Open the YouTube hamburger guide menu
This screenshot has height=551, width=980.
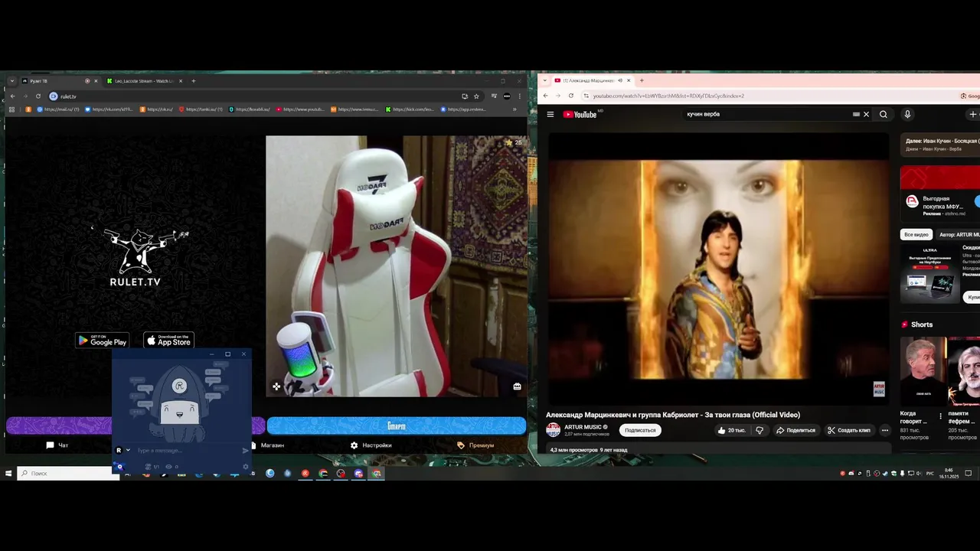tap(550, 114)
